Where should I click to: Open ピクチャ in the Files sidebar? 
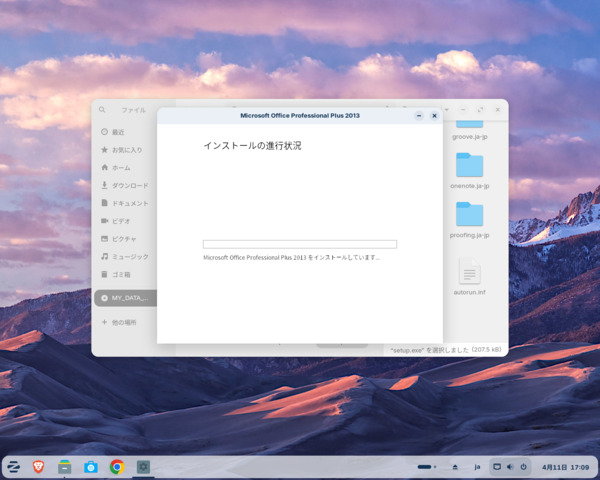click(x=126, y=239)
